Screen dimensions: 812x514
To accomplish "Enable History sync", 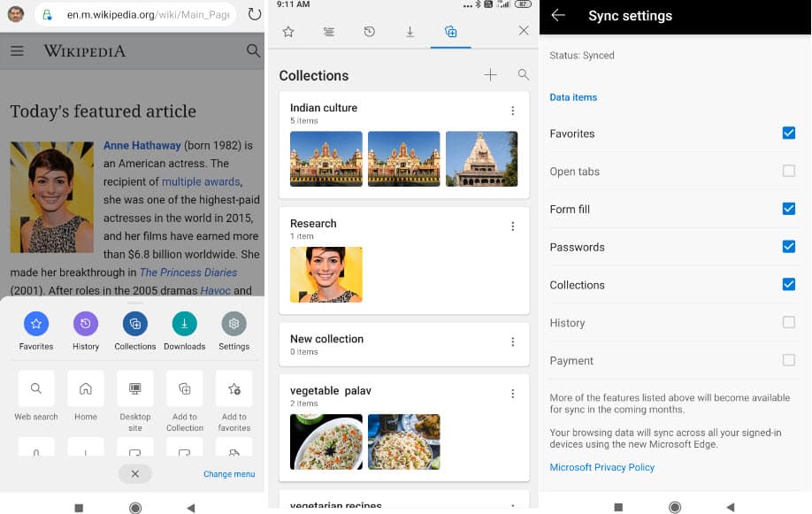I will 789,322.
